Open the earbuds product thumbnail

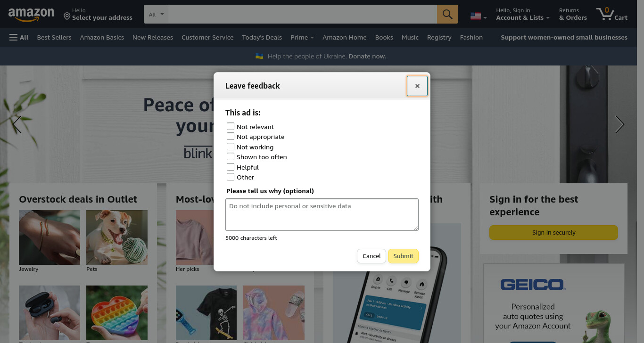tap(50, 313)
